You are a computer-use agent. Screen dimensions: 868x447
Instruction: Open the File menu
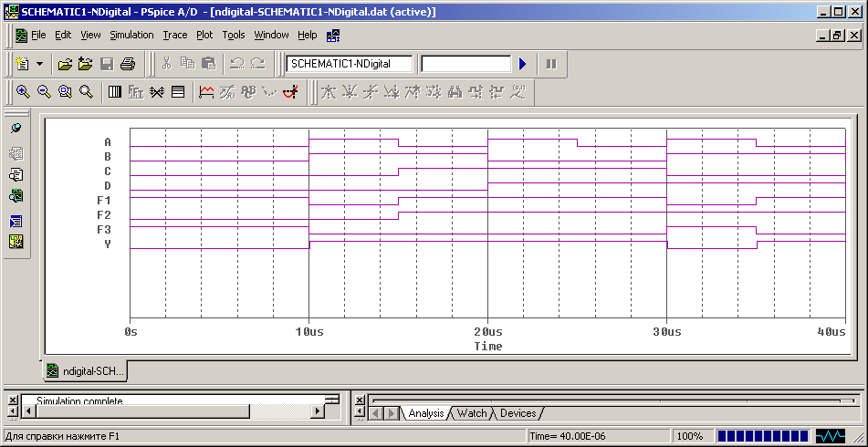tap(38, 35)
